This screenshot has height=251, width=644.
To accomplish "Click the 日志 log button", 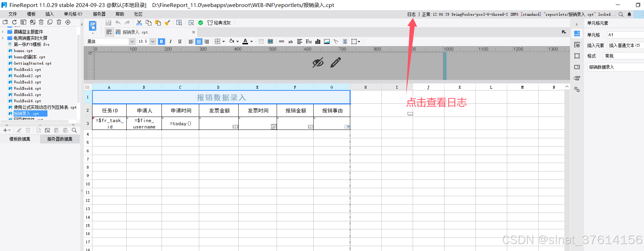I will click(412, 14).
